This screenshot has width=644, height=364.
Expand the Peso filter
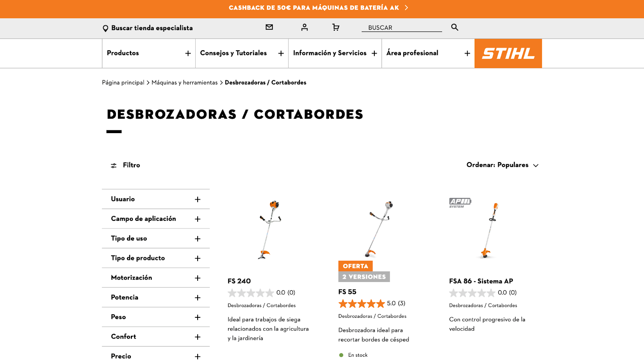(156, 317)
